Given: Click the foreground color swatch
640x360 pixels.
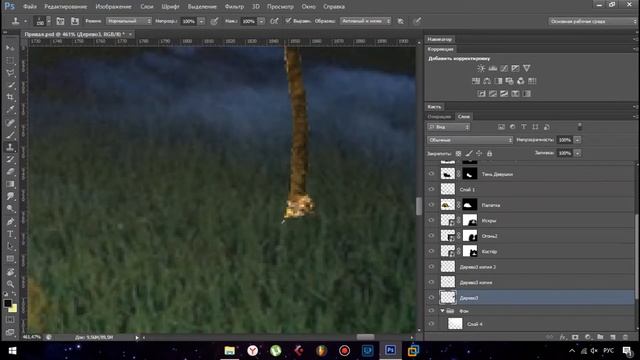Looking at the screenshot, I should pyautogui.click(x=7, y=303).
